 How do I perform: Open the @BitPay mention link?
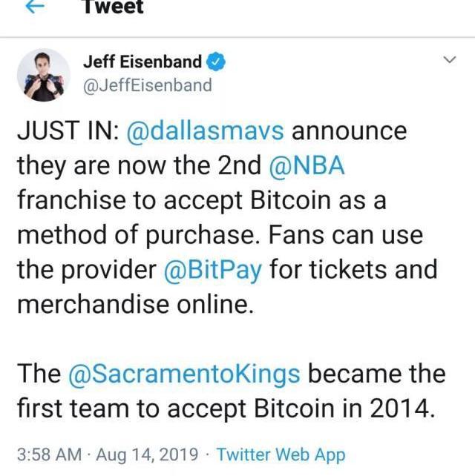(x=212, y=270)
